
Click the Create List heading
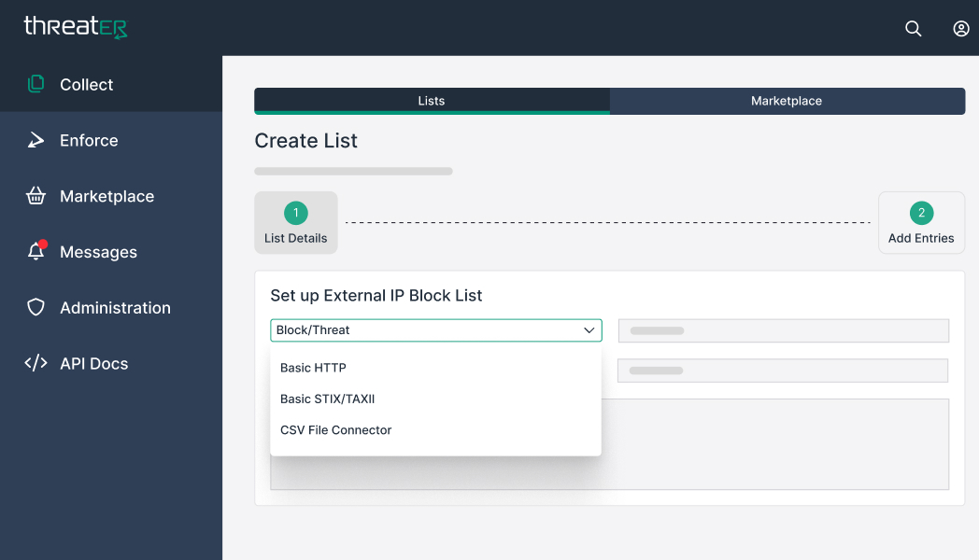[306, 141]
